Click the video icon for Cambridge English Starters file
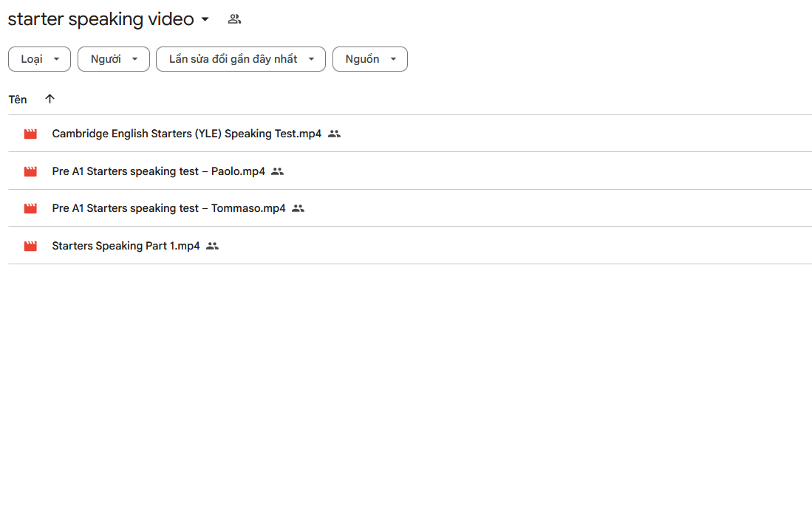This screenshot has height=519, width=812. 30,134
